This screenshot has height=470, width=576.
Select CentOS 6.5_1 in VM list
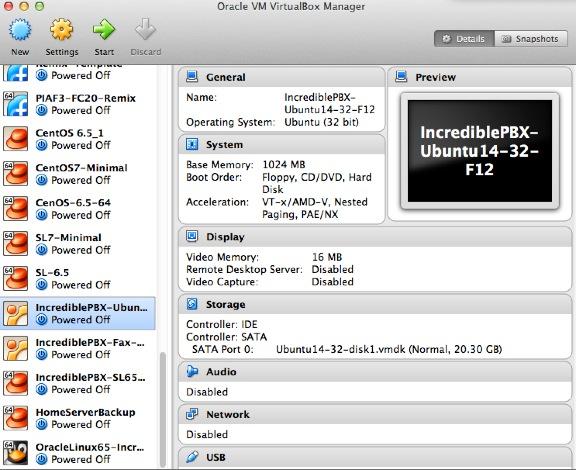pos(78,139)
